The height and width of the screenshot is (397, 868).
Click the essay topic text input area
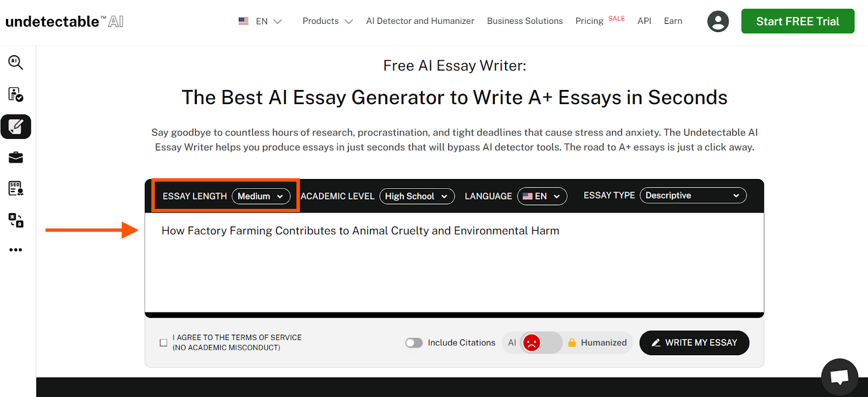point(454,262)
